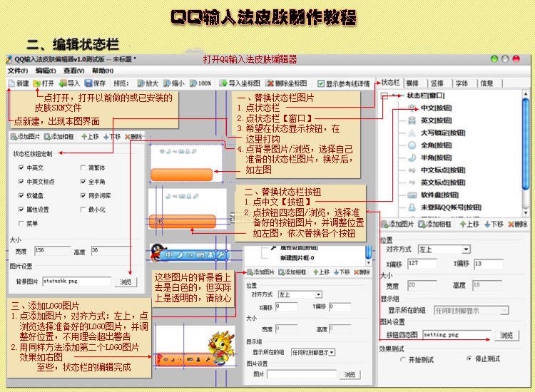Click 删除 icon above 状态栏按钮定制 panel

pos(127,137)
